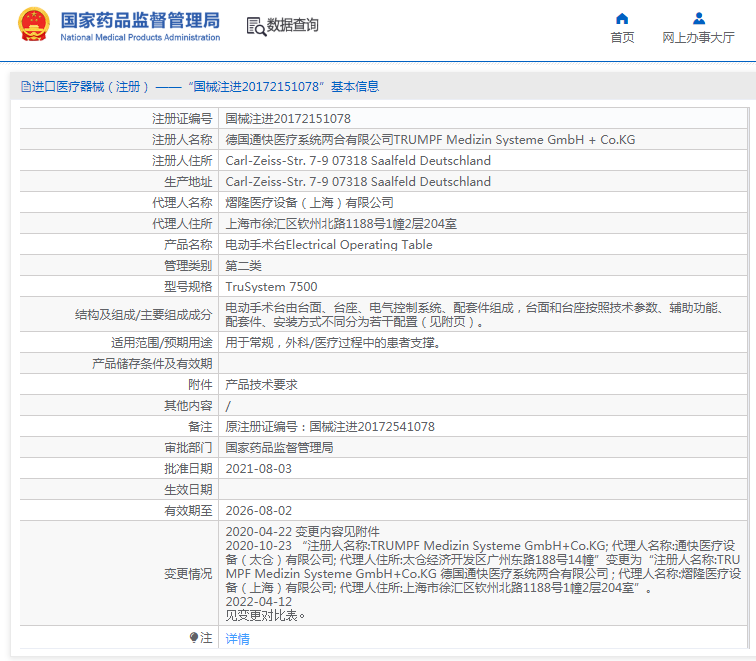
Task: Open the 详情 link in the note row
Action: tap(237, 638)
